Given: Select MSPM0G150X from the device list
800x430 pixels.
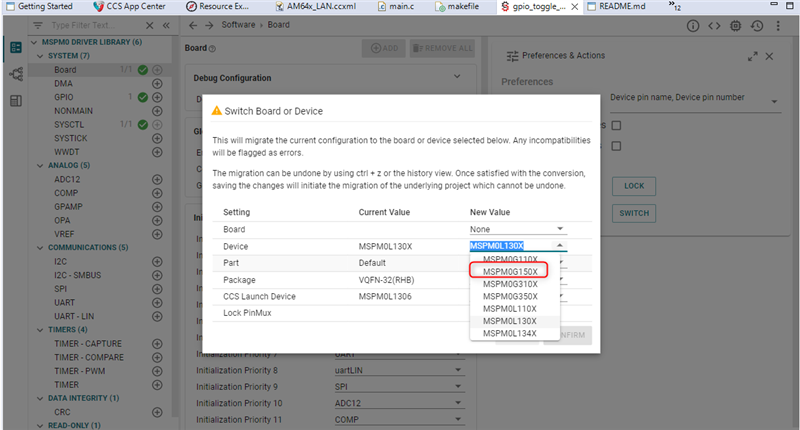Looking at the screenshot, I should [510, 271].
